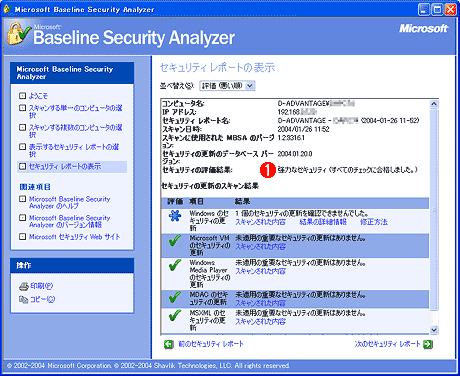Image resolution: width=460 pixels, height=376 pixels.
Task: Click the 評価 column header
Action: click(175, 202)
